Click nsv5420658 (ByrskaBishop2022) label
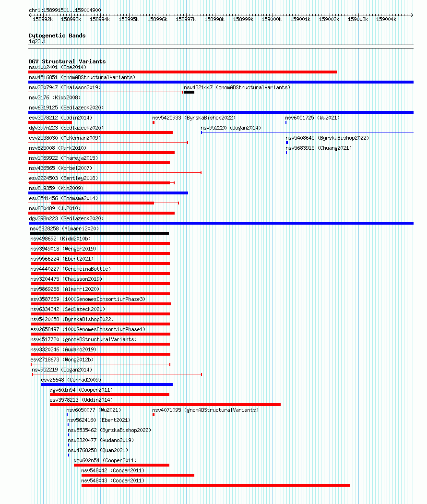 click(x=72, y=319)
